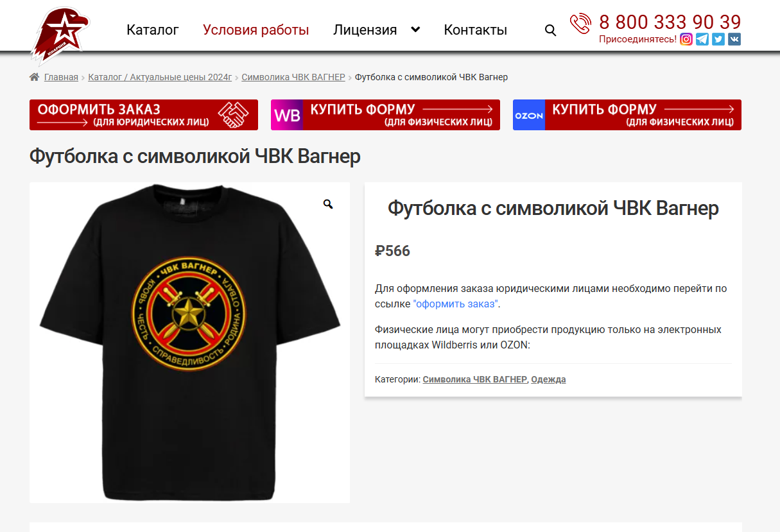Open the Telegram social icon

702,39
